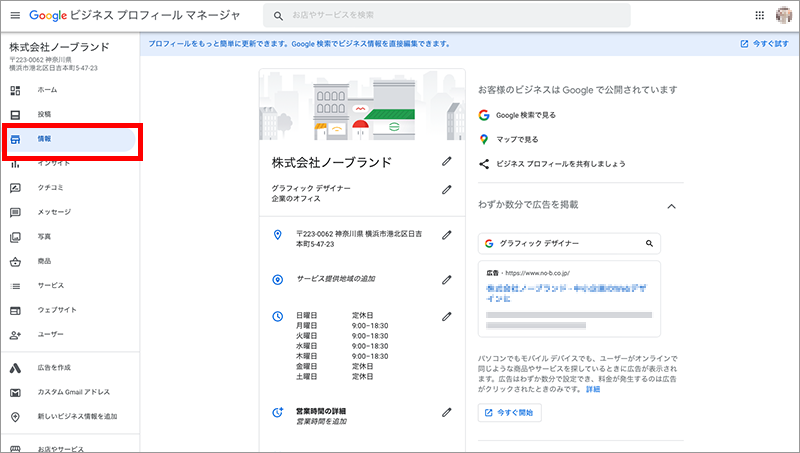Edit the business hours with pencil
Image resolution: width=800 pixels, height=453 pixels.
pyautogui.click(x=446, y=317)
